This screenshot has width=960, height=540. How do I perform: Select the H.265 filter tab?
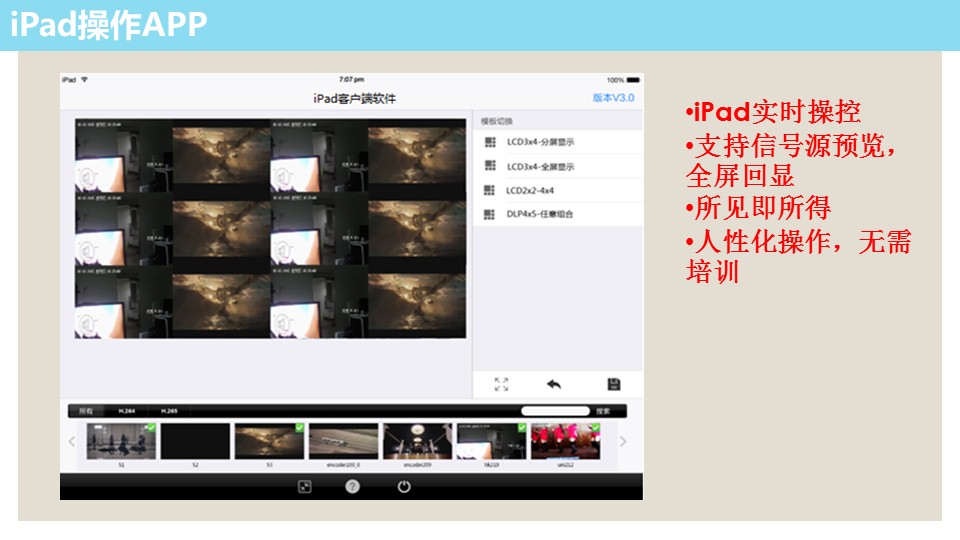(169, 411)
